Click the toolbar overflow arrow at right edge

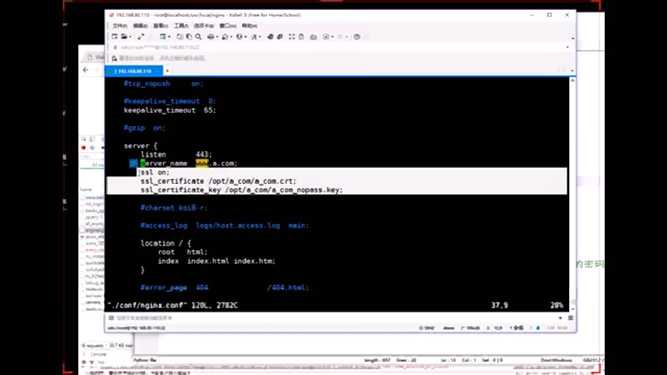coord(573,38)
